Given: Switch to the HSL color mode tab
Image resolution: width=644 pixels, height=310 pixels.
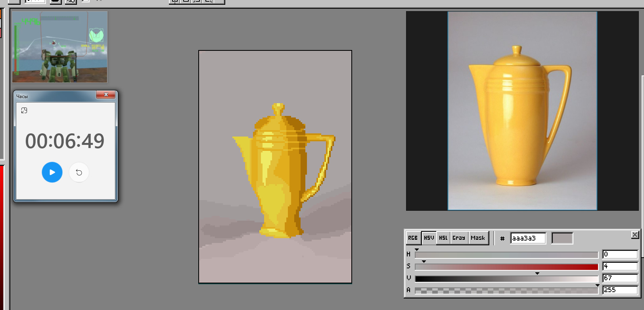Looking at the screenshot, I should (x=443, y=238).
